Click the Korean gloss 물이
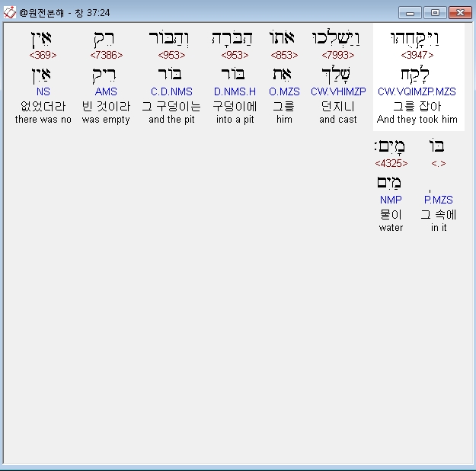Viewport: 476px width, 471px height. pyautogui.click(x=391, y=214)
